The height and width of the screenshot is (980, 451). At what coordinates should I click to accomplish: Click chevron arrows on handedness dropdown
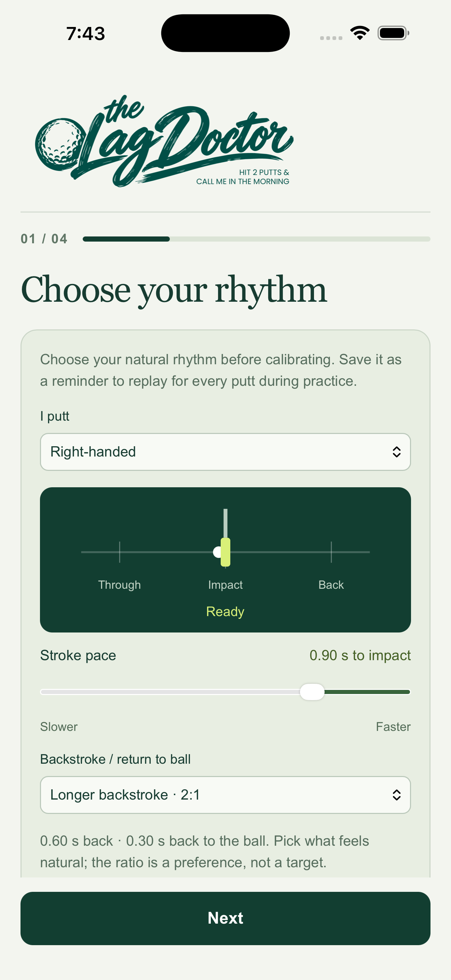point(396,452)
